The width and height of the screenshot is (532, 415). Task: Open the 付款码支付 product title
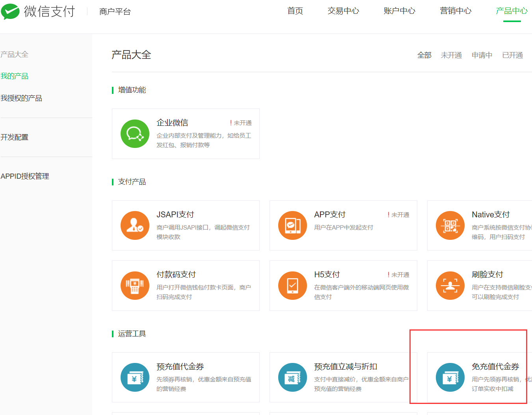(176, 275)
